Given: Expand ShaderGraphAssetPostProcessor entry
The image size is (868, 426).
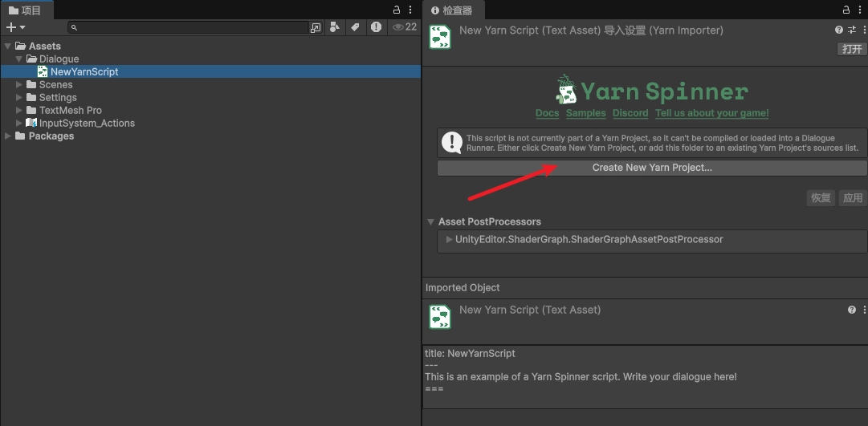Looking at the screenshot, I should (x=450, y=240).
